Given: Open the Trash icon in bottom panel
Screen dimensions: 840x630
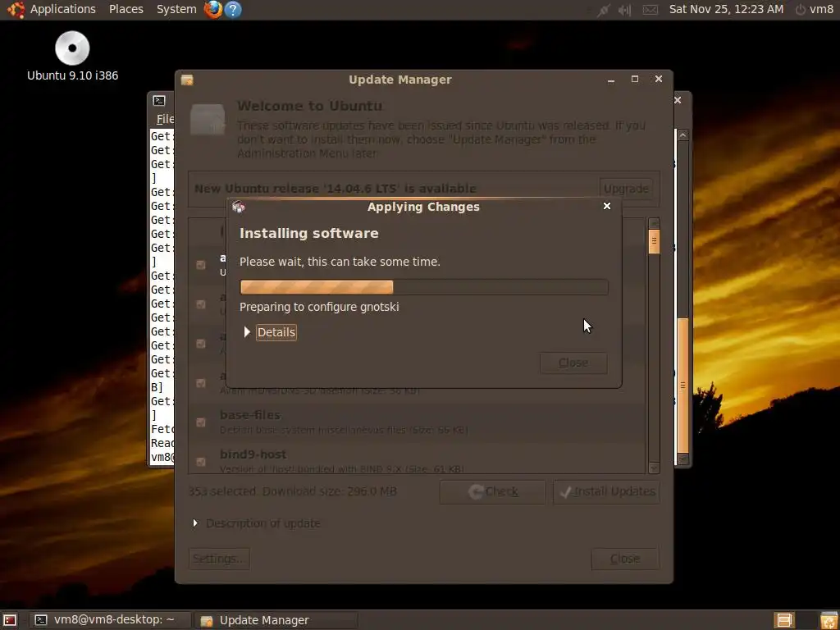Looking at the screenshot, I should click(x=829, y=620).
